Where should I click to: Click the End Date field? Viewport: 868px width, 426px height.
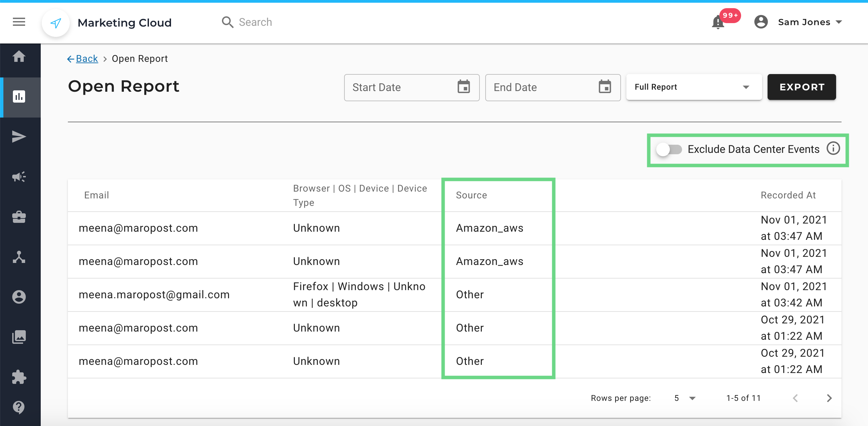553,87
